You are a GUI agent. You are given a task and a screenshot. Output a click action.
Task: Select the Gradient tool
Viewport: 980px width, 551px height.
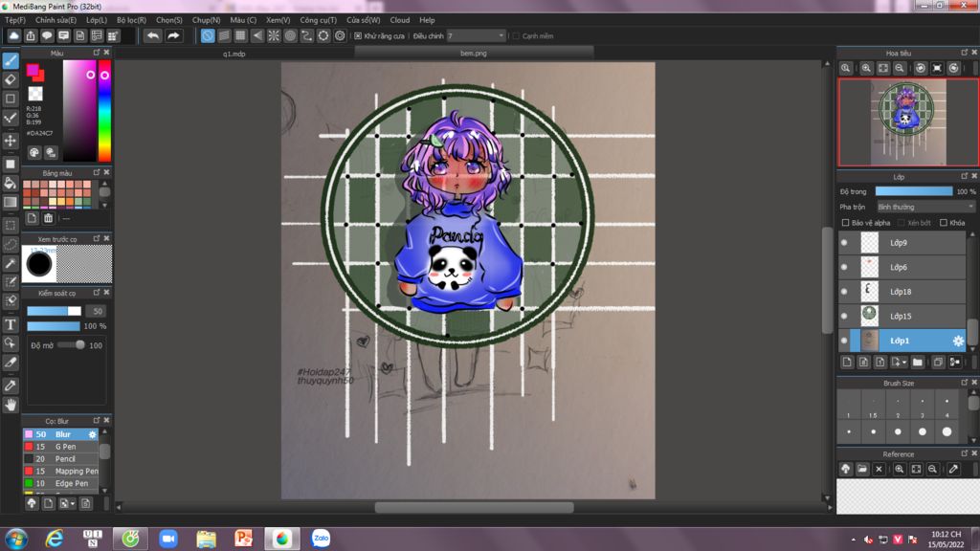coord(11,203)
